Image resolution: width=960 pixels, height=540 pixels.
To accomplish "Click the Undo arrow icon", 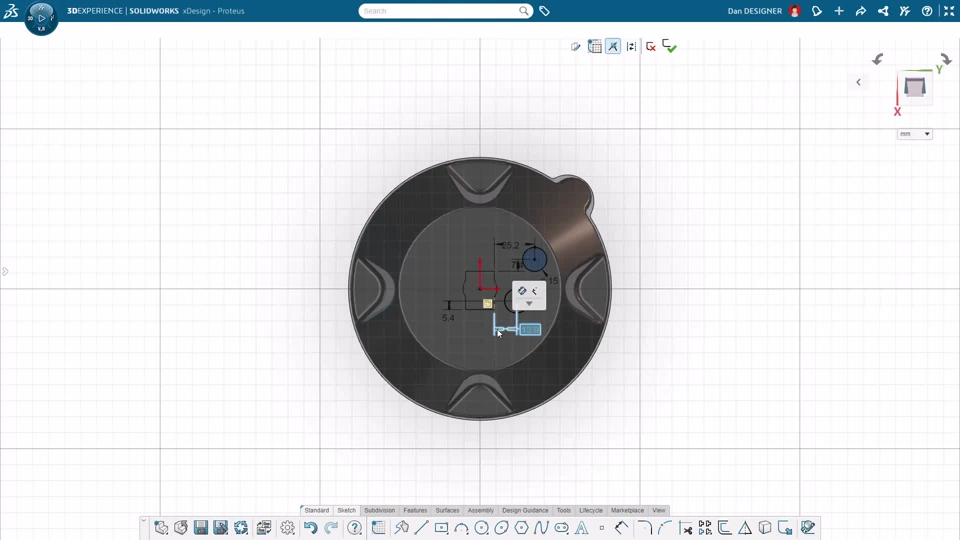I will point(310,528).
